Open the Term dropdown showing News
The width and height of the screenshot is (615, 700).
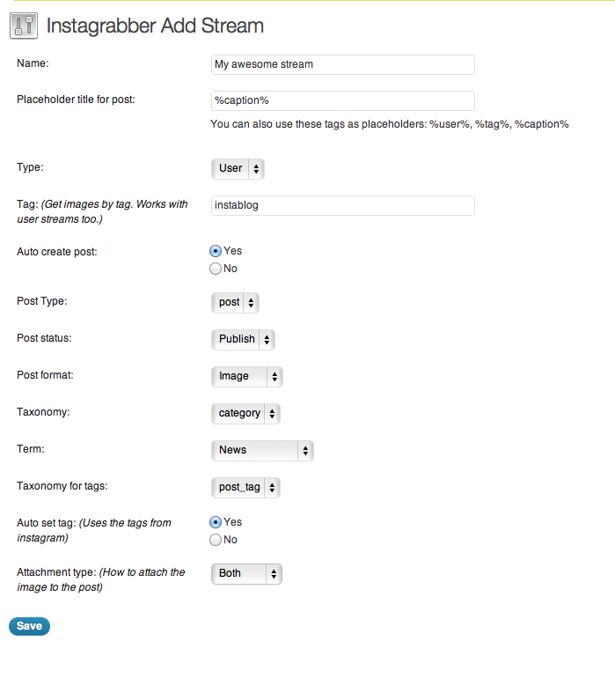click(x=262, y=451)
